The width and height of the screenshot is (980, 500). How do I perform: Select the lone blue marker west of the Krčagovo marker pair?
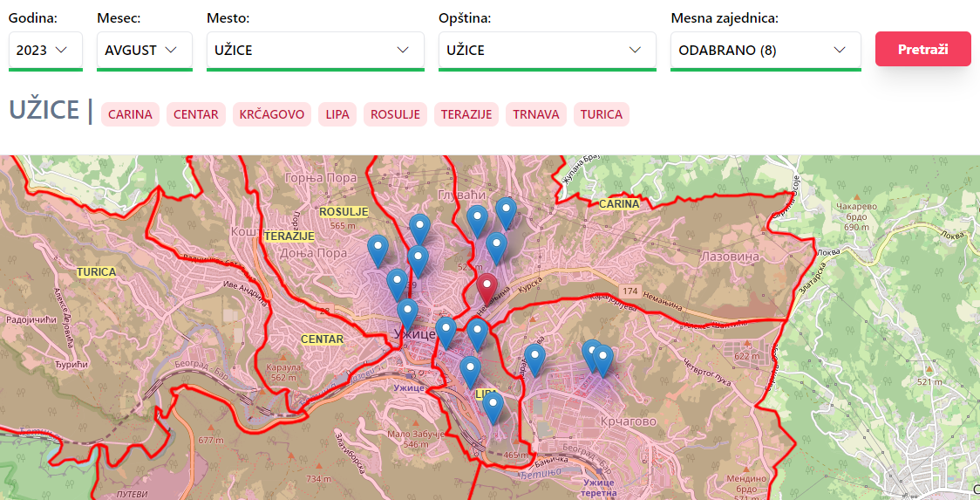534,358
